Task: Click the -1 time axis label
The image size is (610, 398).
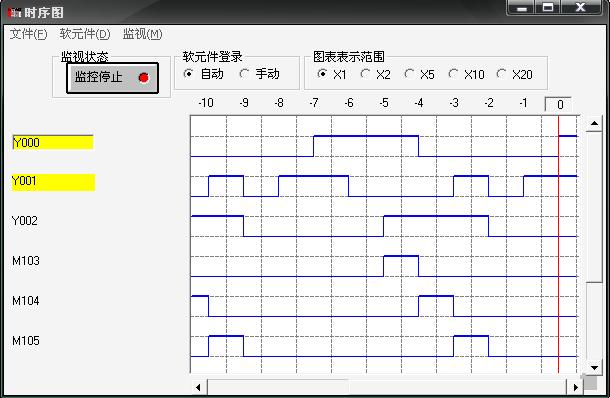Action: click(524, 103)
